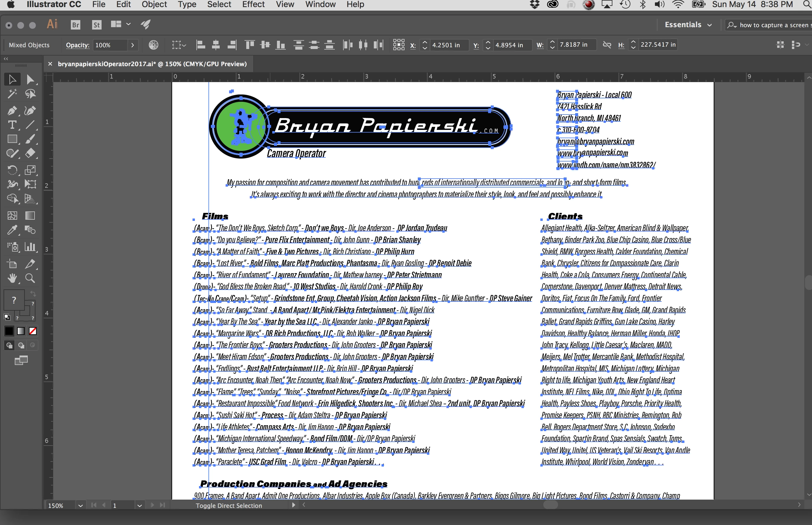Select the Eyedropper tool
812x525 pixels.
point(12,230)
